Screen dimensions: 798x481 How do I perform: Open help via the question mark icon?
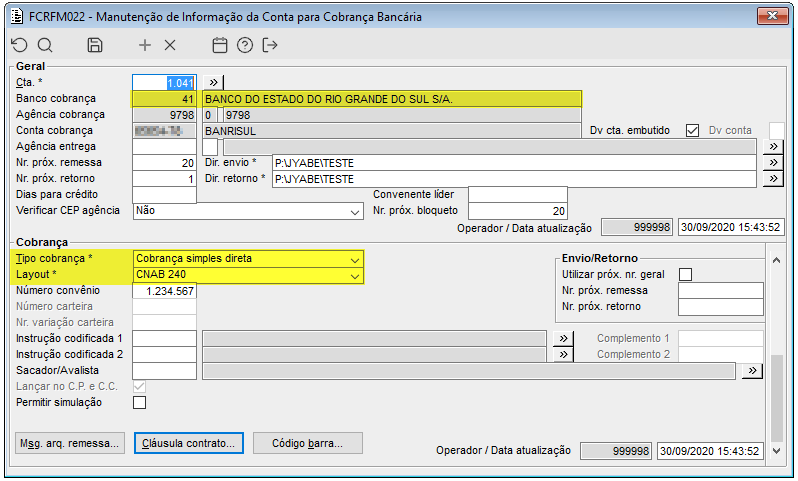point(245,45)
